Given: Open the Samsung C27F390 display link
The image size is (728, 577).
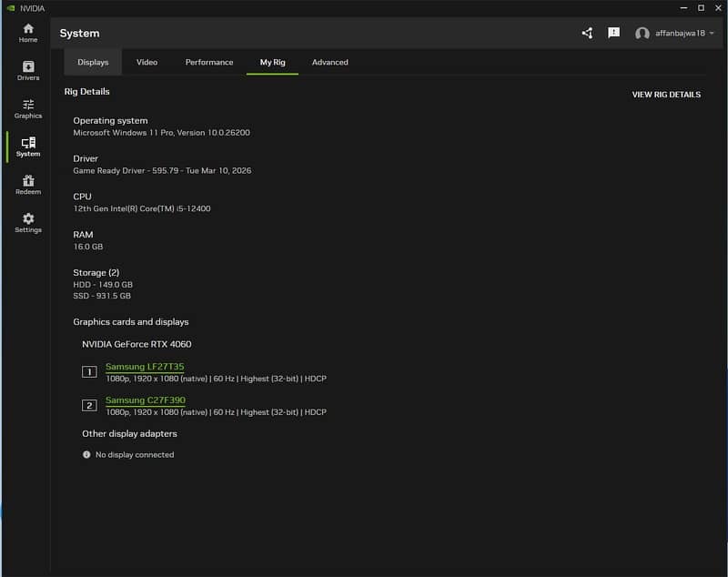Looking at the screenshot, I should click(146, 400).
